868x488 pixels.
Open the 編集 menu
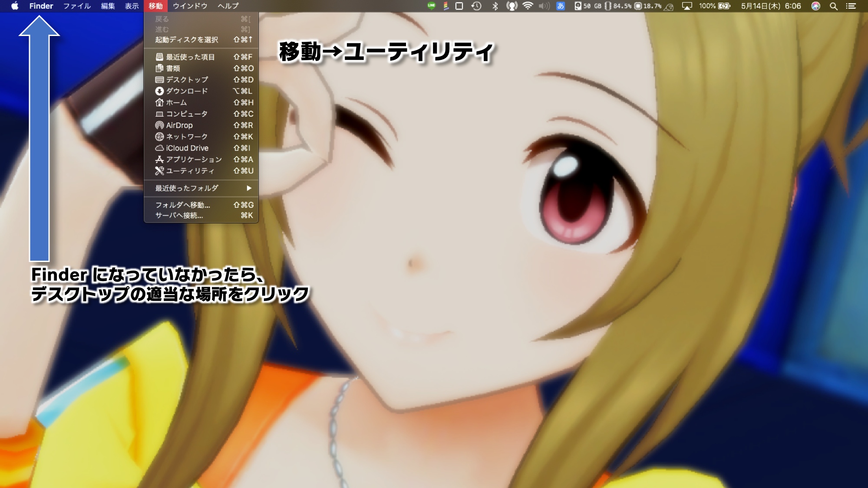click(108, 6)
